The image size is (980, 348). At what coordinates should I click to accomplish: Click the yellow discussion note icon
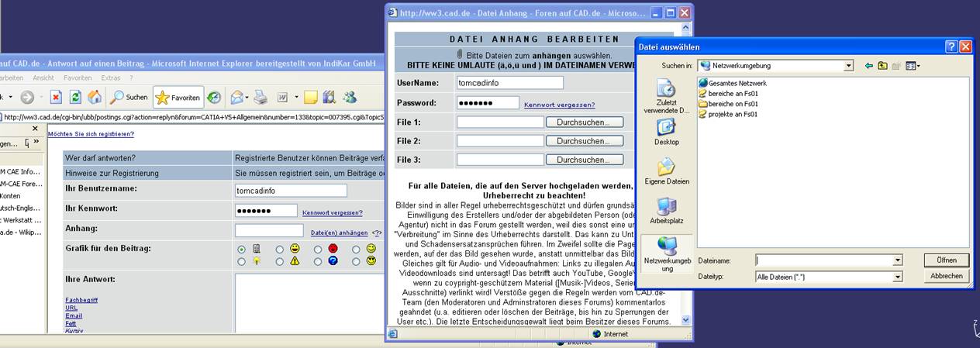[311, 97]
